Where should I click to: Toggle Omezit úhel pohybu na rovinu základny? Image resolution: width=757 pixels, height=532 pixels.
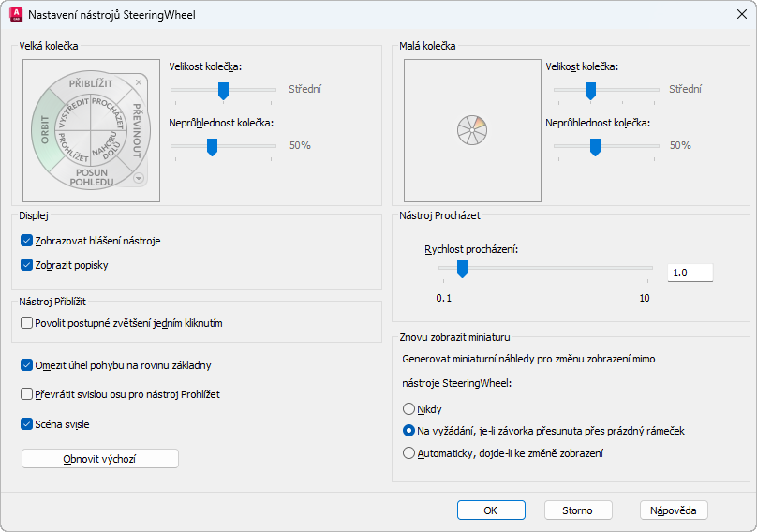(x=26, y=365)
